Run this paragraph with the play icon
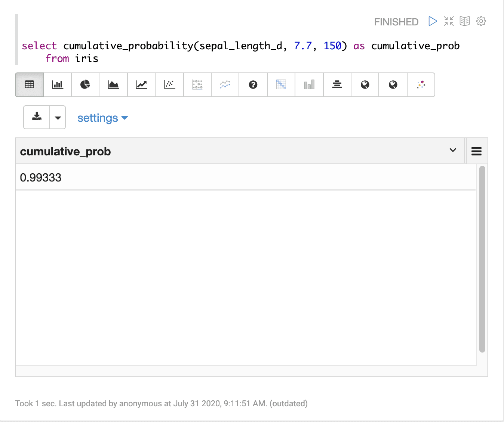504x422 pixels. (433, 21)
